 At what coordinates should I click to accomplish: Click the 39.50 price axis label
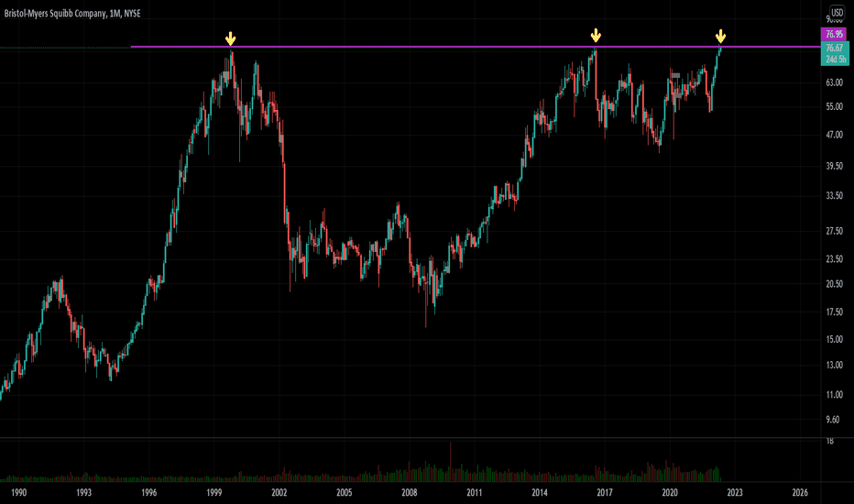pyautogui.click(x=834, y=166)
